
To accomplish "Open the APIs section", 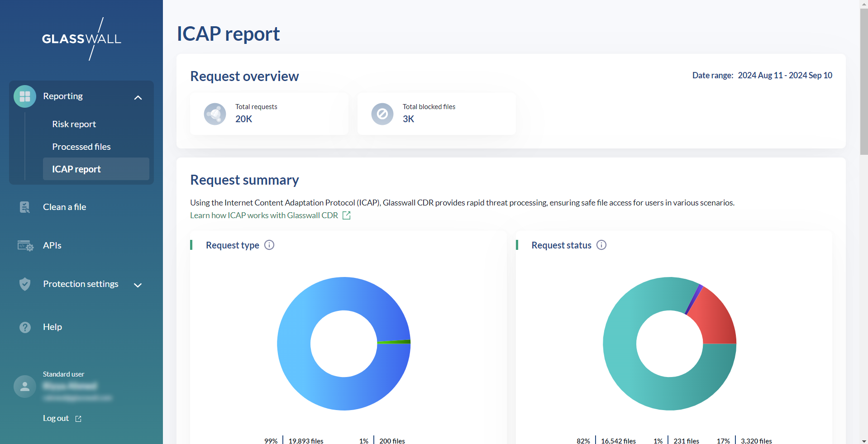I will (x=52, y=245).
